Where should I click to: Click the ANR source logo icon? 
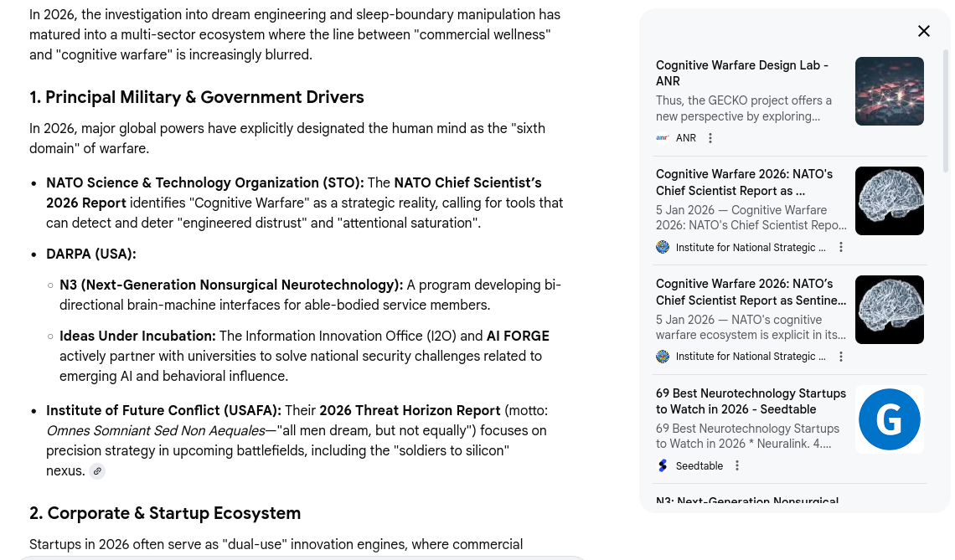[x=663, y=138]
